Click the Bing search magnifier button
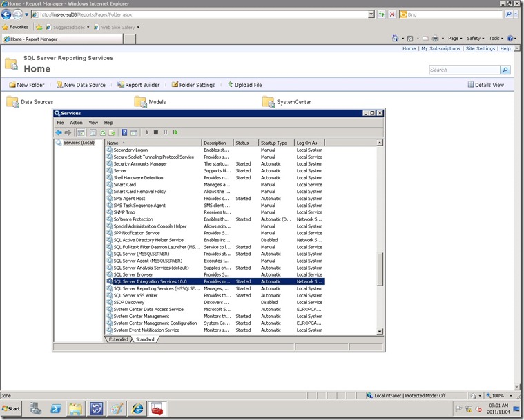The height and width of the screenshot is (420, 524). [x=508, y=14]
